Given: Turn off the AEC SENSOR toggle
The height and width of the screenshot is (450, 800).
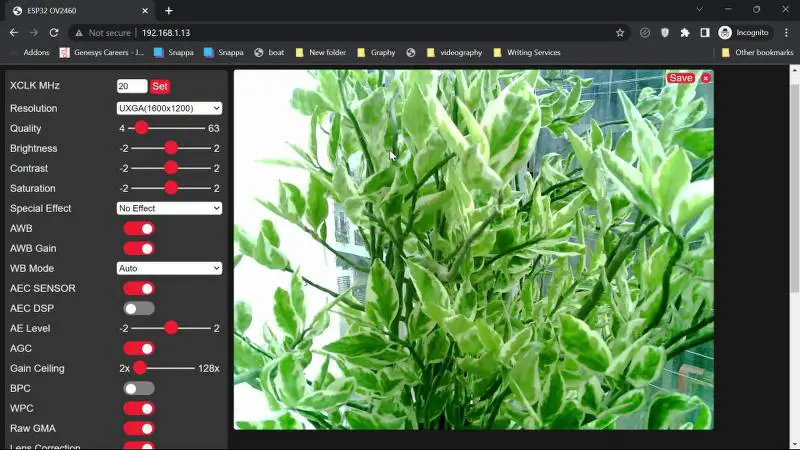Looking at the screenshot, I should point(139,288).
